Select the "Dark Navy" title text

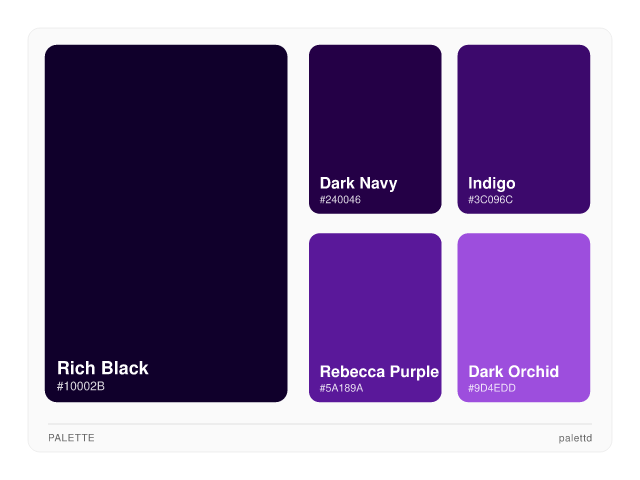pos(358,183)
